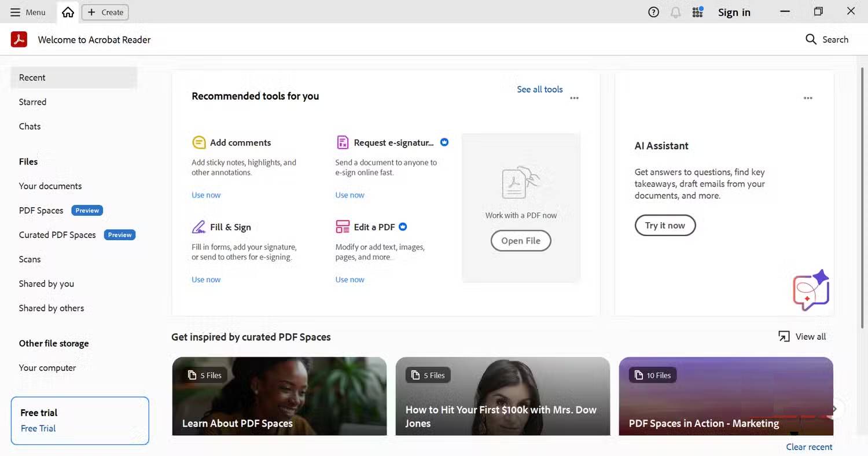Screen dimensions: 868x456
Task: Click the Edit a PDF tool title
Action: pyautogui.click(x=374, y=227)
